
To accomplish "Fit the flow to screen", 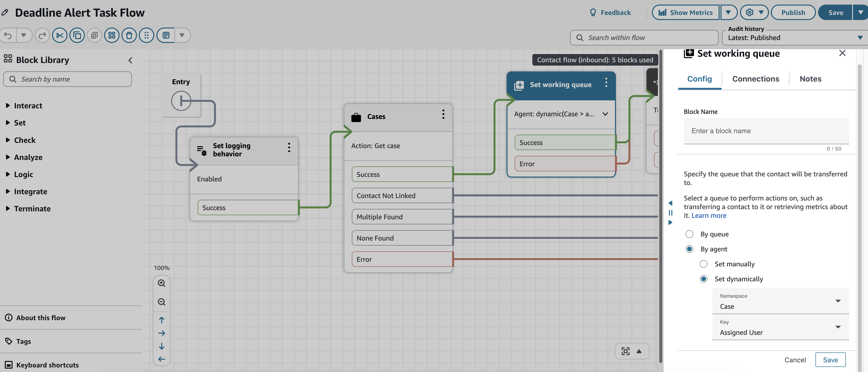I will tap(625, 351).
